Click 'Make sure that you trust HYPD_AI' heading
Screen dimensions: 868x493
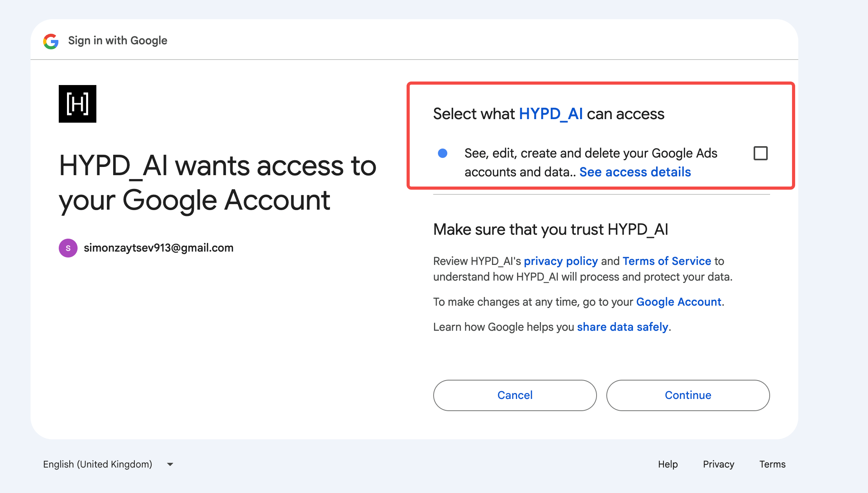551,230
